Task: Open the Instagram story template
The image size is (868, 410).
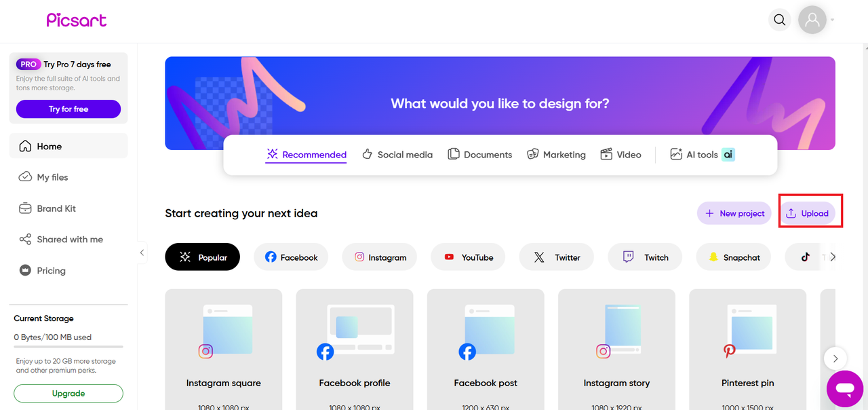Action: coord(616,349)
